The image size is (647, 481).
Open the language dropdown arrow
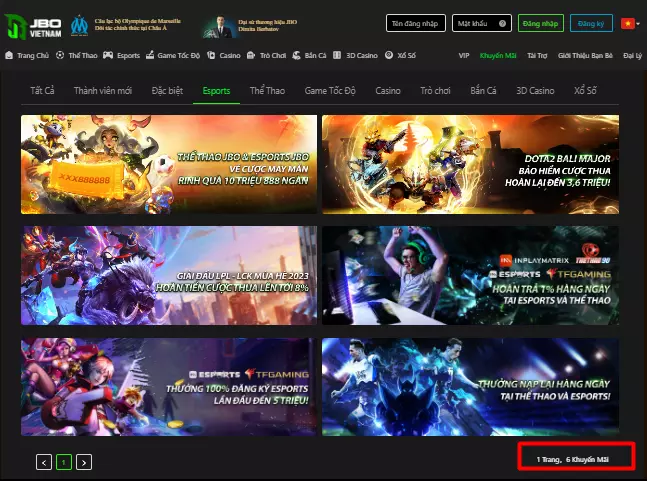click(x=638, y=24)
